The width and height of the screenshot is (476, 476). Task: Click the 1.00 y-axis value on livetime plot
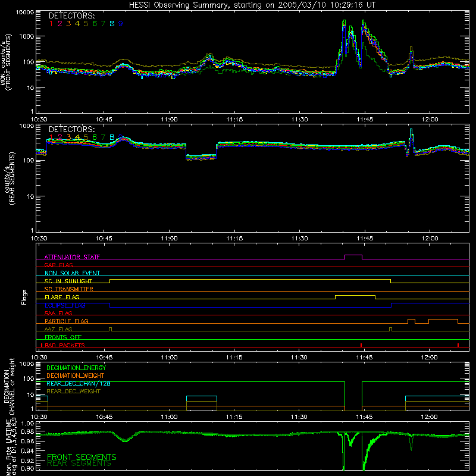click(x=28, y=424)
